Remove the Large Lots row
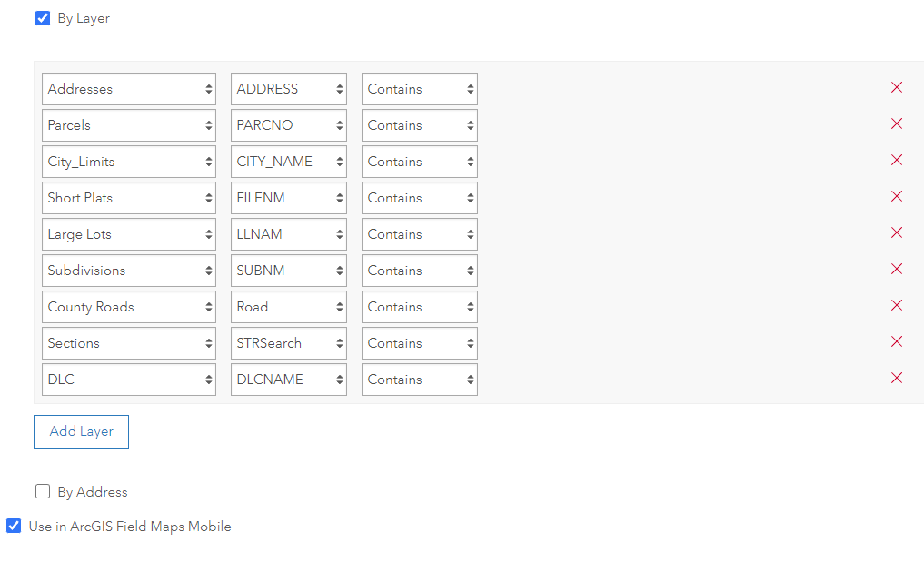924x562 pixels. (x=897, y=233)
